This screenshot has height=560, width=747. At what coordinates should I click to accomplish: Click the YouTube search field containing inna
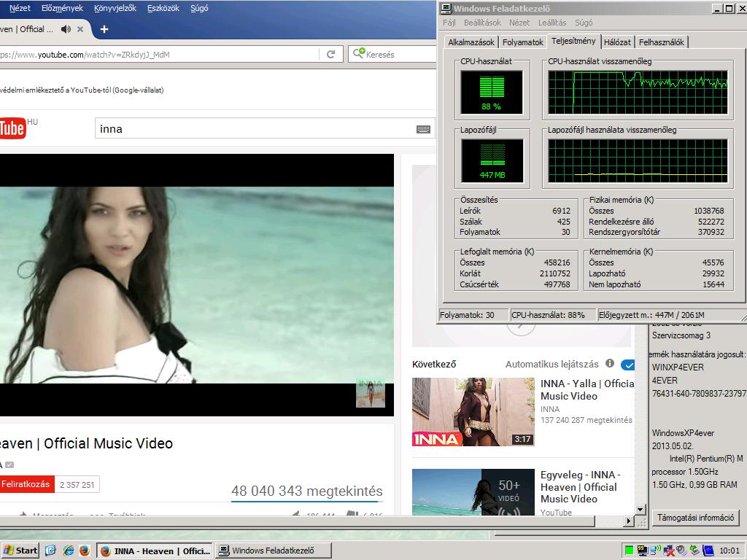coord(255,128)
